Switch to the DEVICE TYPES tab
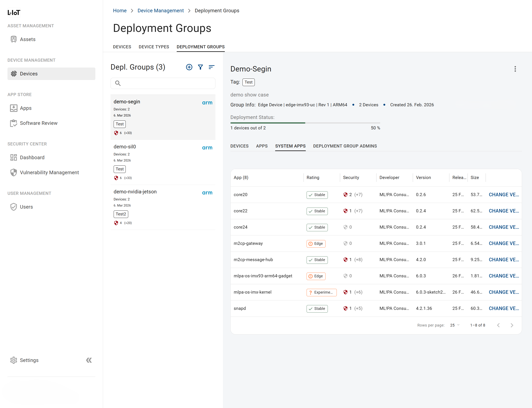This screenshot has width=532, height=408. coord(154,47)
